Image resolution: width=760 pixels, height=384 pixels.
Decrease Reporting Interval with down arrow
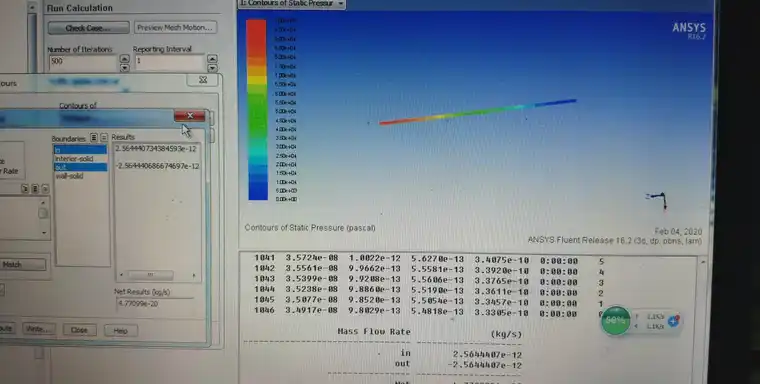212,67
